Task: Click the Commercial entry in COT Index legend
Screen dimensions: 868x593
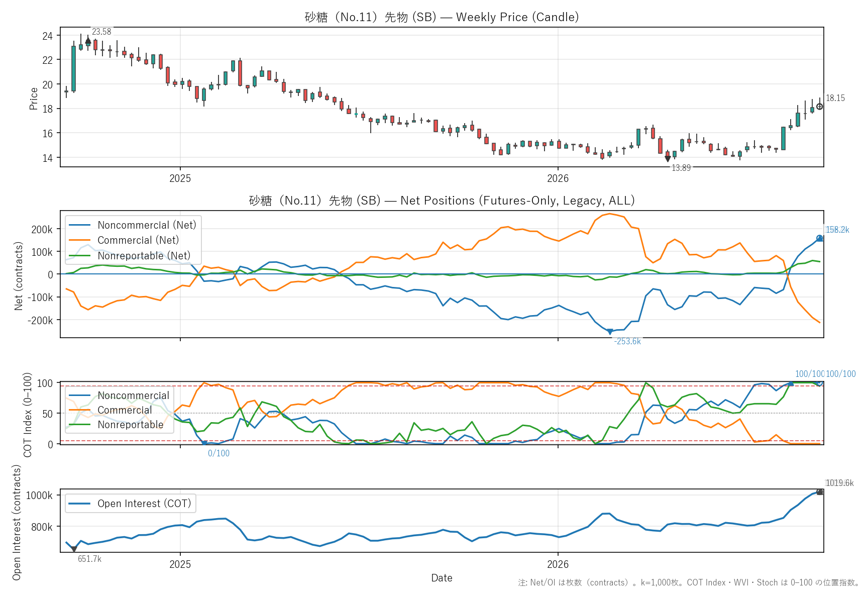Action: pyautogui.click(x=111, y=410)
